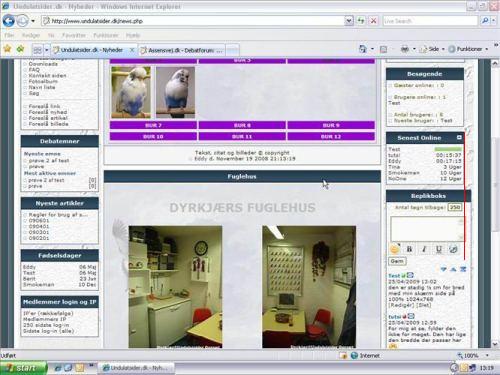Switch to the Assensvej.dk Debatforum tab

[182, 50]
